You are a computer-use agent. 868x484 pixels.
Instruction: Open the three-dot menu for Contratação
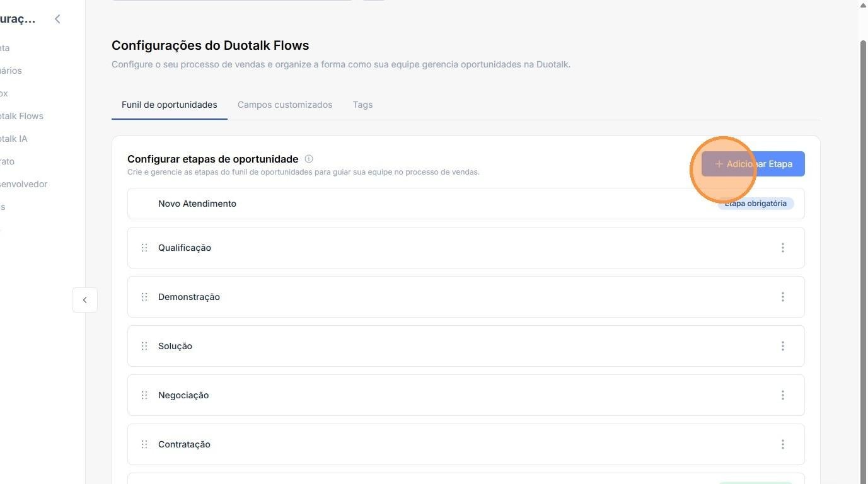click(x=783, y=444)
